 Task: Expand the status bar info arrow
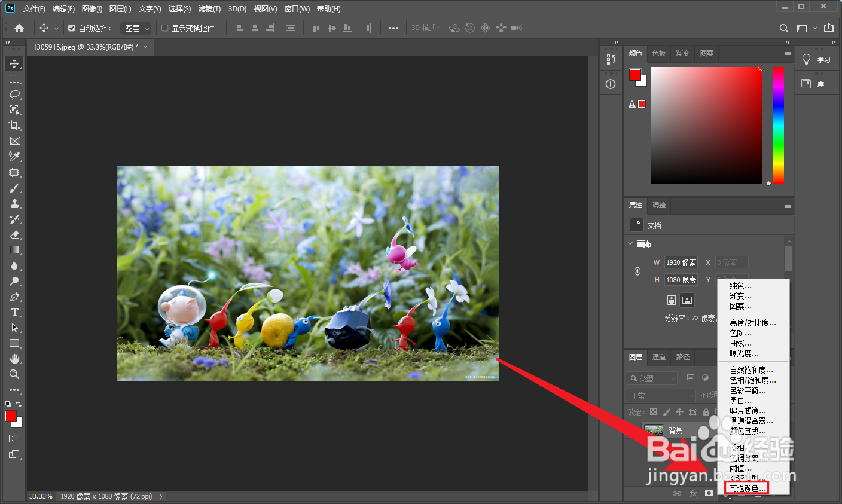161,496
